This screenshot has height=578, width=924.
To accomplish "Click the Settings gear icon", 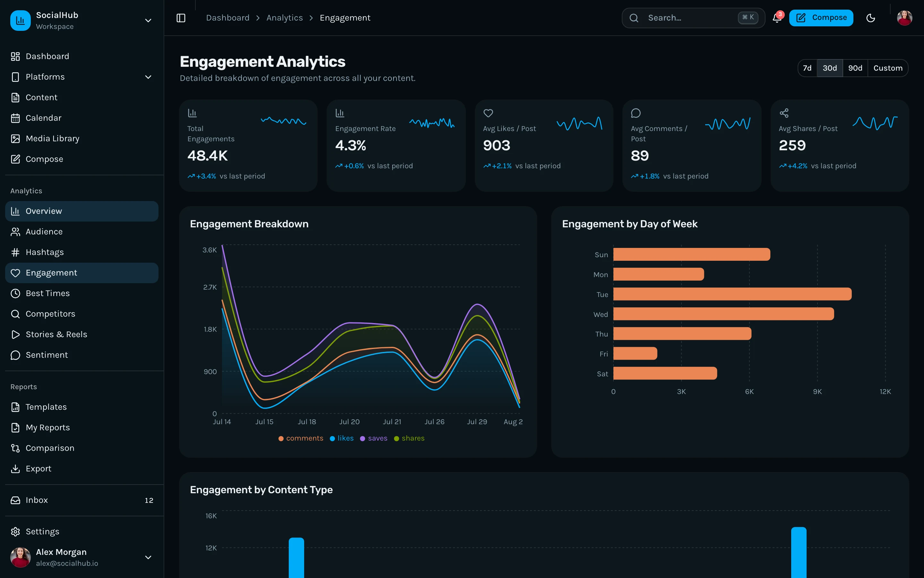I will (15, 532).
